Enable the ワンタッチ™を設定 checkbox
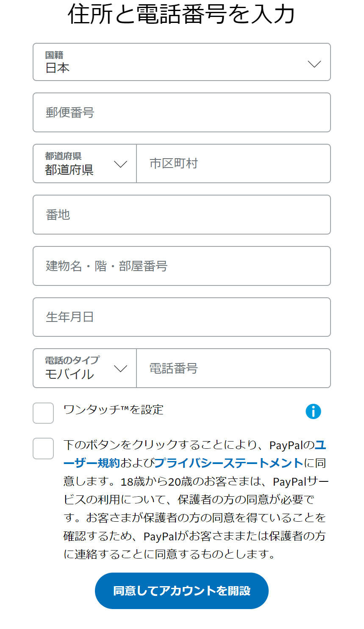This screenshot has width=364, height=629. point(43,413)
